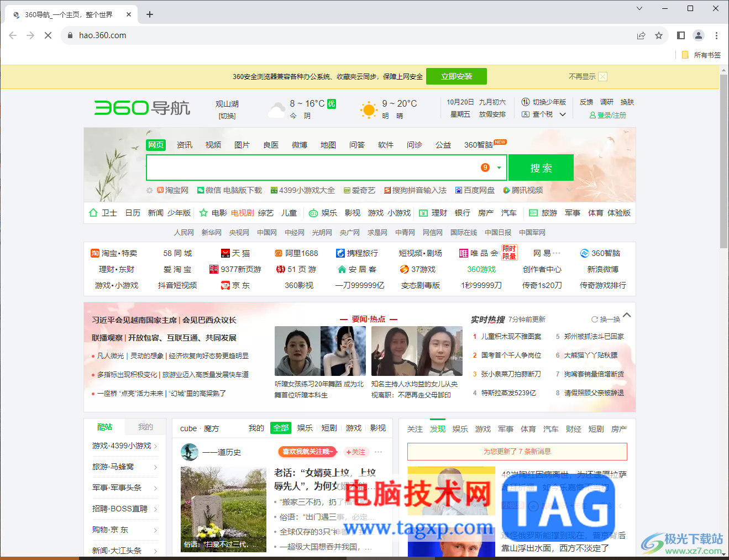Screen dimensions: 729x560
Task: Expand the 查个税 dropdown arrow
Action: tap(562, 114)
